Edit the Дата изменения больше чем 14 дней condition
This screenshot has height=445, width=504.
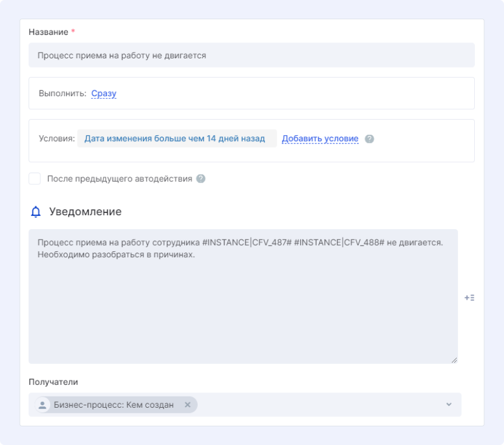pyautogui.click(x=174, y=139)
